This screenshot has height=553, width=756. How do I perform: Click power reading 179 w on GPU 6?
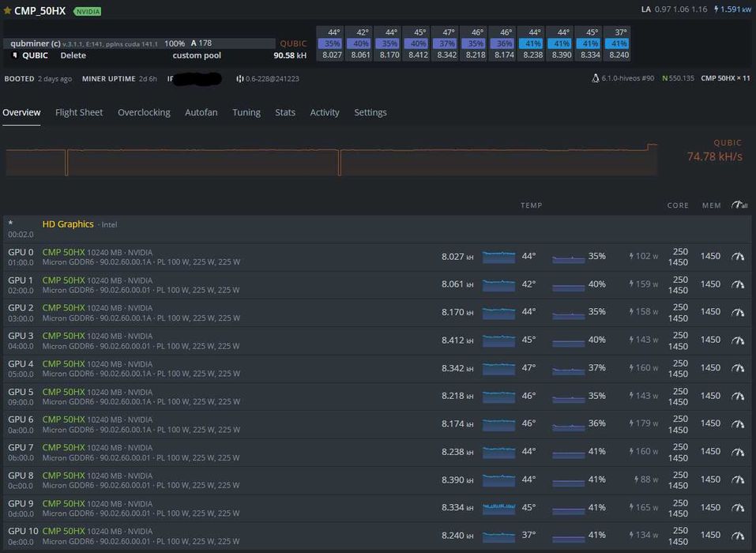pyautogui.click(x=646, y=423)
